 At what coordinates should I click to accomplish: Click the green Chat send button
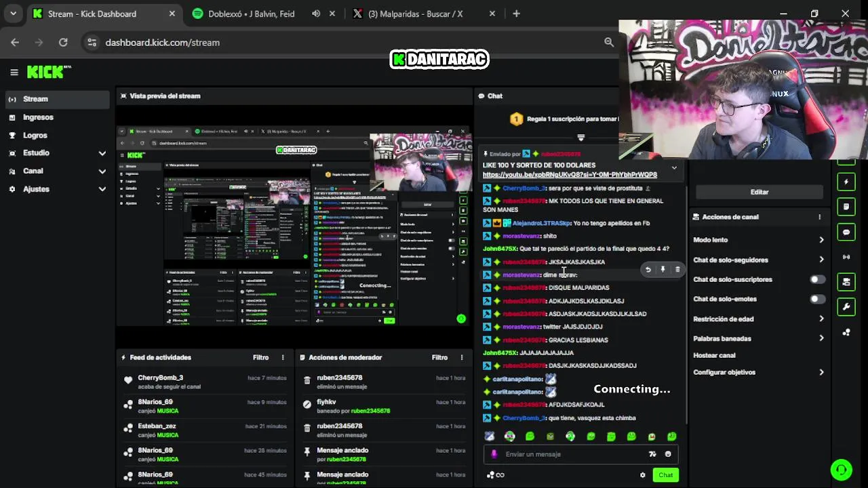pos(666,475)
